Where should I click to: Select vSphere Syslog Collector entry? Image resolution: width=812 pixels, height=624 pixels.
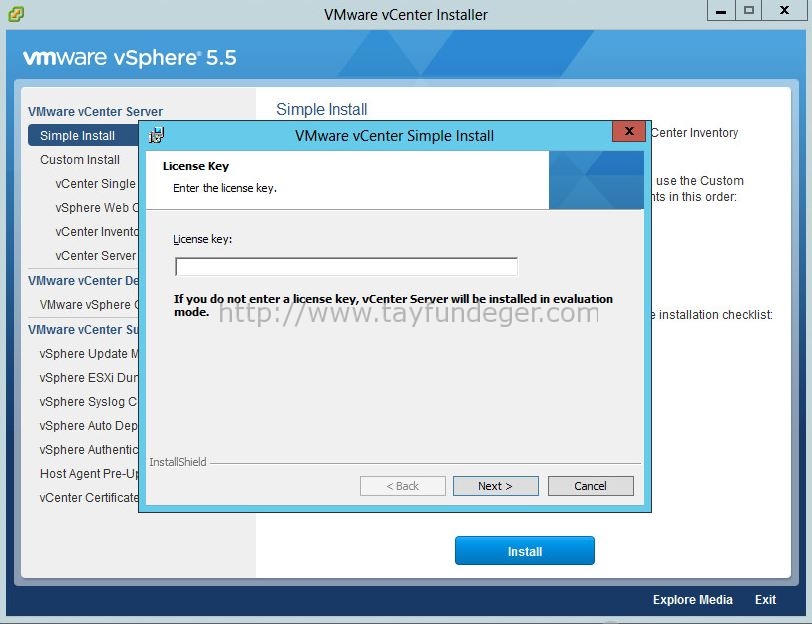click(x=89, y=402)
